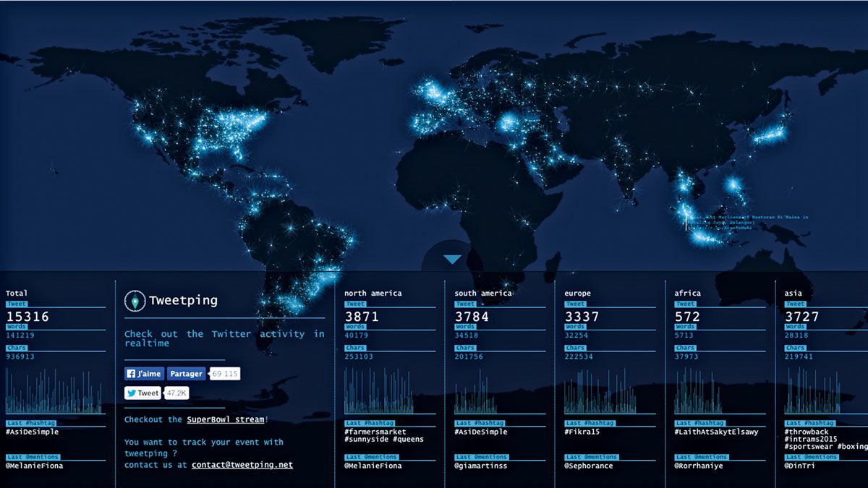This screenshot has width=868, height=488.
Task: Click south america tweet count 3784
Action: coord(472,317)
